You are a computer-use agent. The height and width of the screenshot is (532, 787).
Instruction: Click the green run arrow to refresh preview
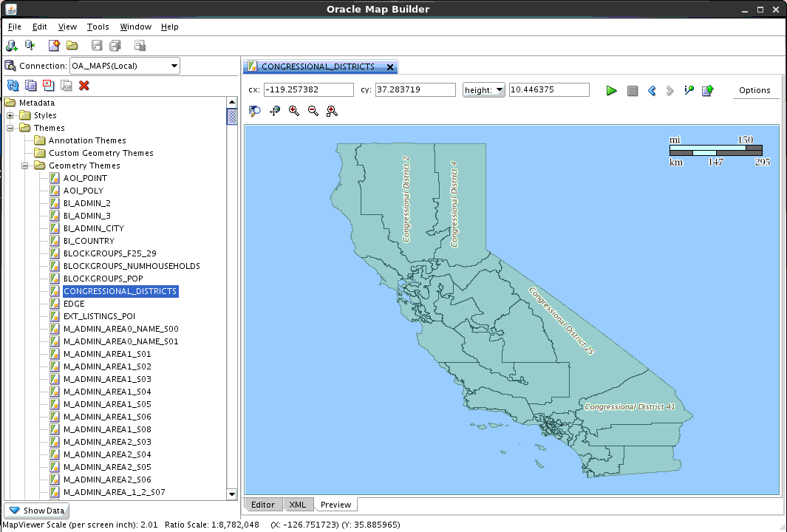pos(611,90)
